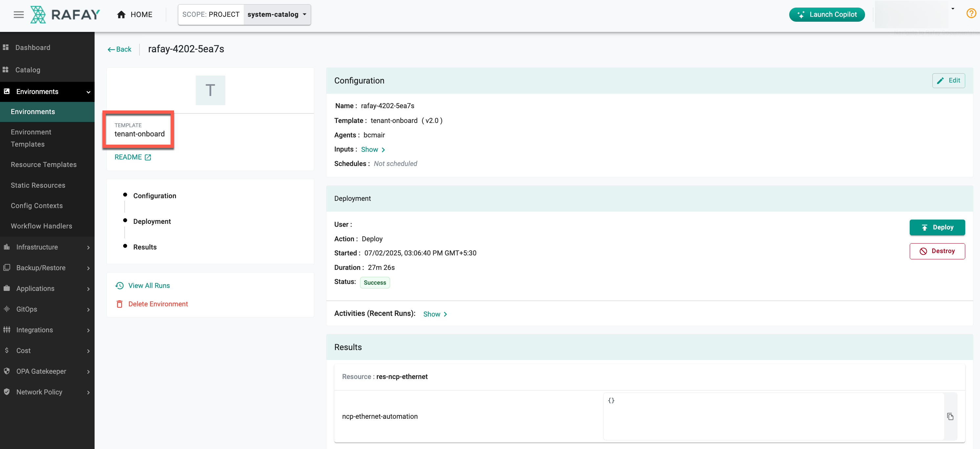Image resolution: width=980 pixels, height=449 pixels.
Task: Click the Applications briefcase icon
Action: point(7,288)
